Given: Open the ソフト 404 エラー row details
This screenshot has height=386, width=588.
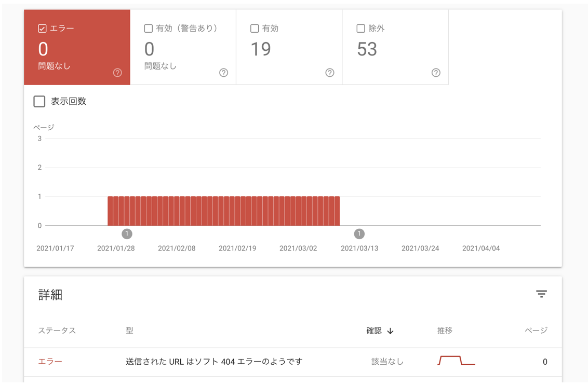Looking at the screenshot, I should click(214, 362).
